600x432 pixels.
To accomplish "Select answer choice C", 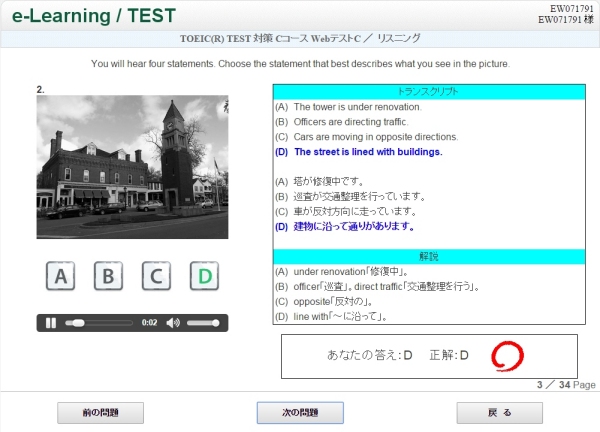I will [156, 276].
